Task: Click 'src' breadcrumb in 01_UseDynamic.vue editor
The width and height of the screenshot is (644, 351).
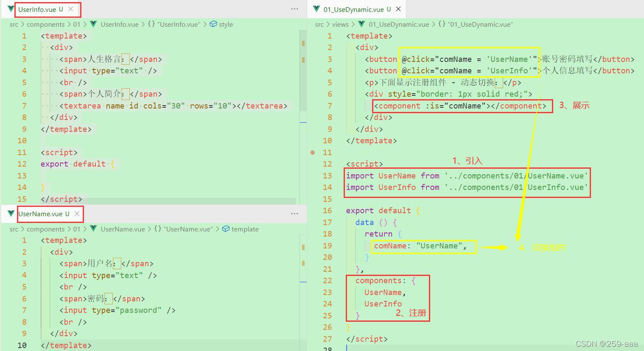Action: [319, 24]
